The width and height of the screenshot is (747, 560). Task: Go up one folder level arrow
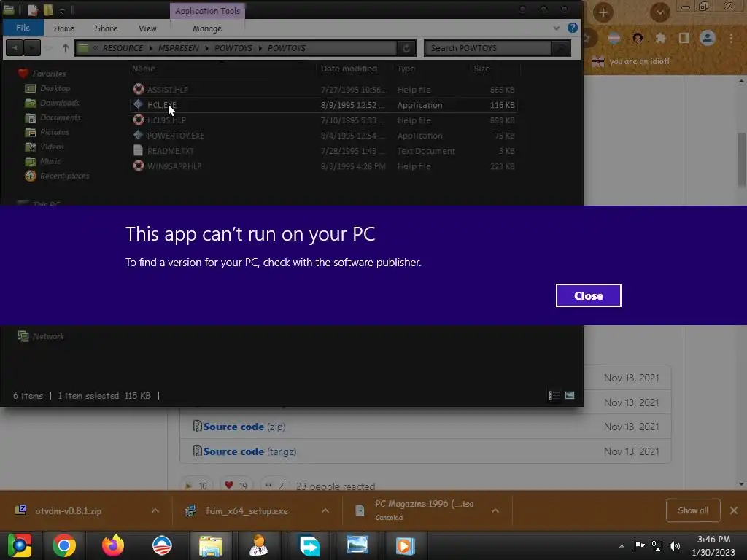coord(65,48)
